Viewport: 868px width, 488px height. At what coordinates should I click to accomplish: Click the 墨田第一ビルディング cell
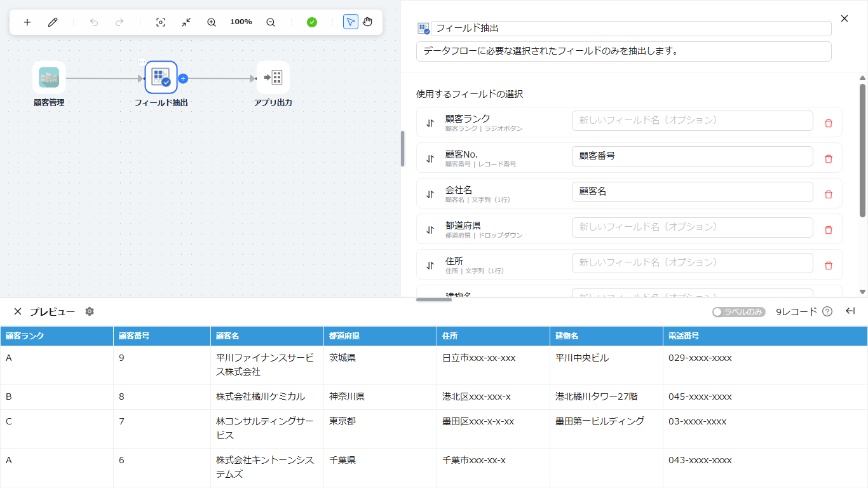(607, 429)
